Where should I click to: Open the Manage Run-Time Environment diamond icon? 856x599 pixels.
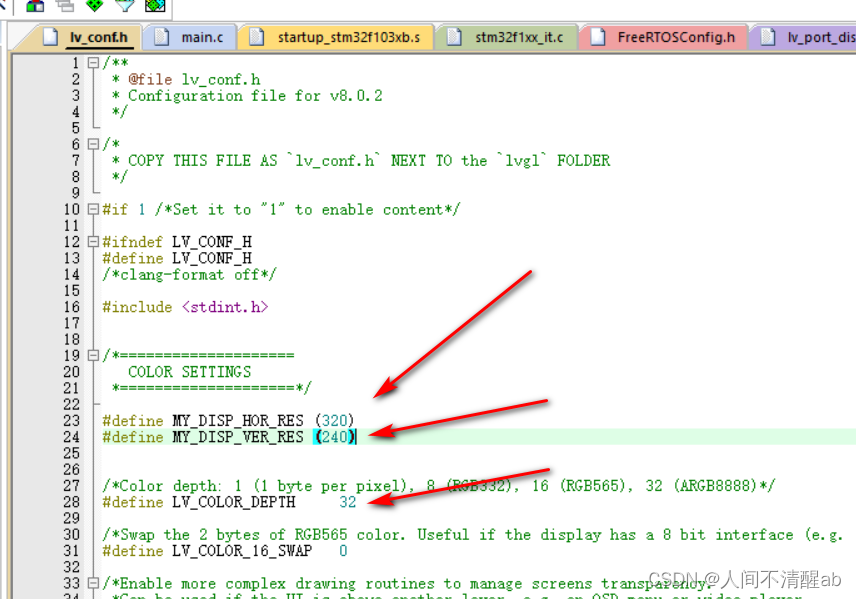(93, 7)
